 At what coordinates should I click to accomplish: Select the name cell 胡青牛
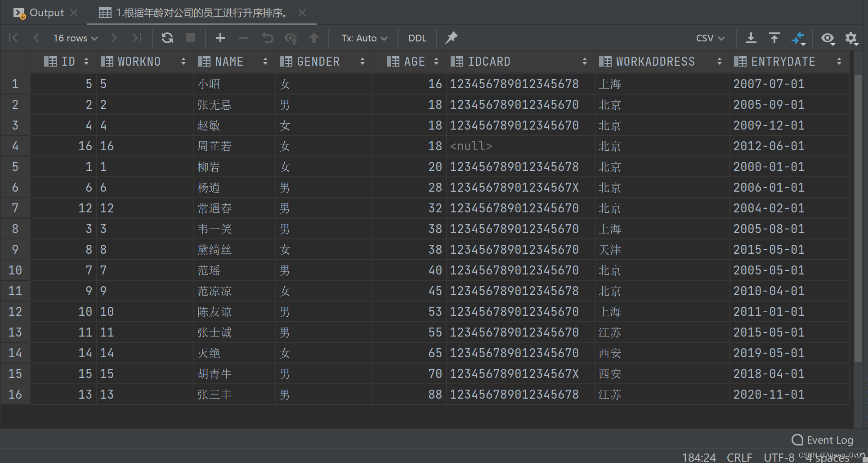(x=234, y=374)
